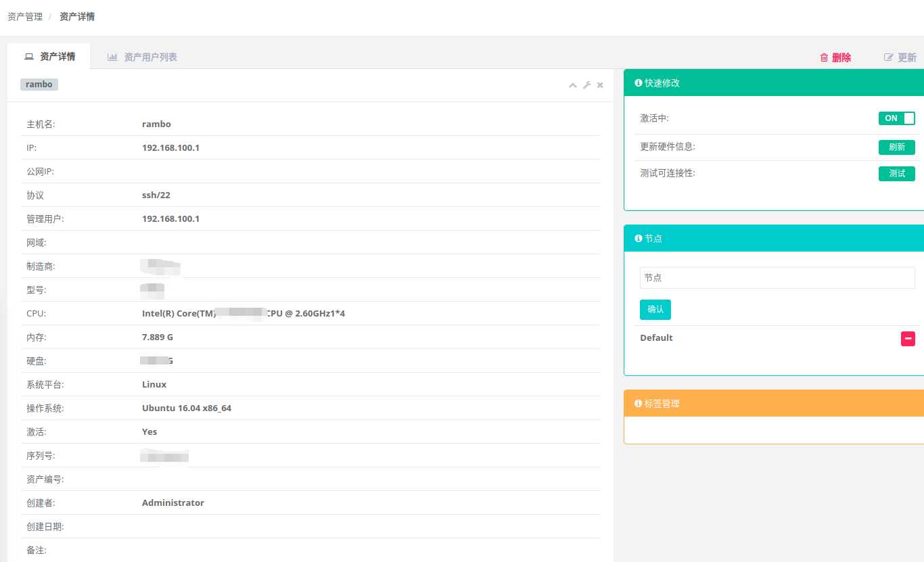Click the edit pencil icon next to 更新
Image resolution: width=924 pixels, height=562 pixels.
[x=889, y=57]
